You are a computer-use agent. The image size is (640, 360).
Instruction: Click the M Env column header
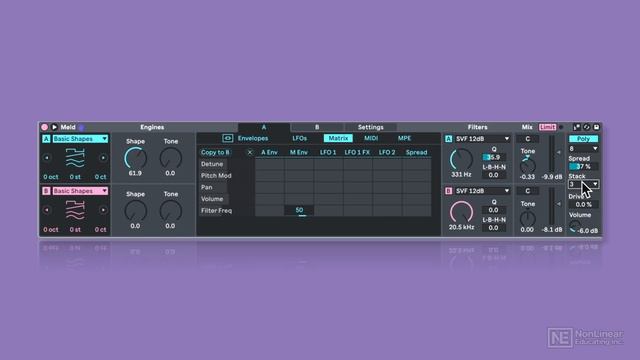tap(299, 152)
